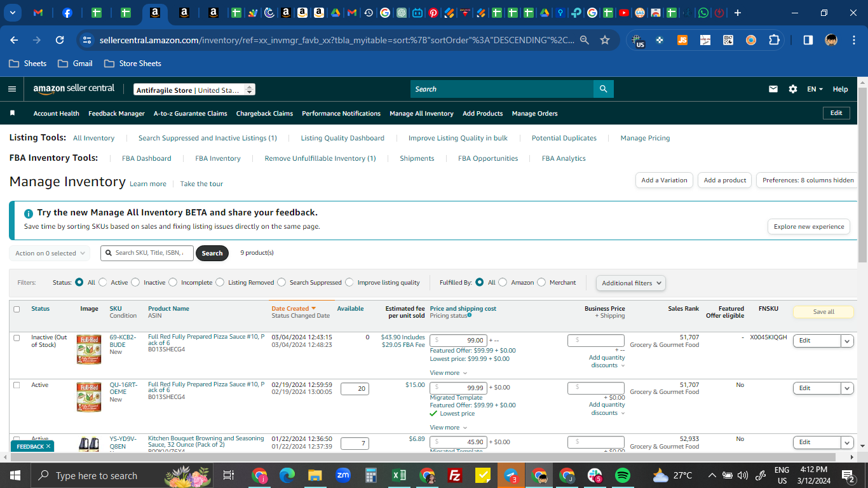Open the Chrome three-dot menu
Image resolution: width=868 pixels, height=488 pixels.
pos(853,40)
